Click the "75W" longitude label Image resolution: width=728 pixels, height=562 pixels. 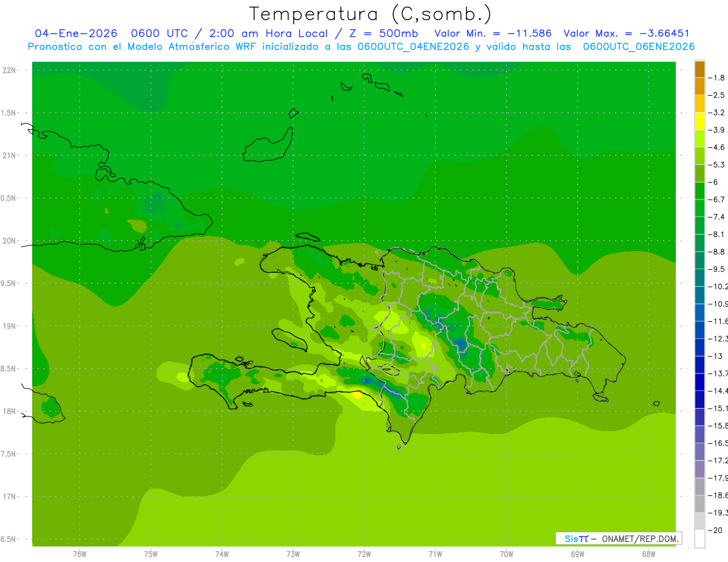[150, 554]
